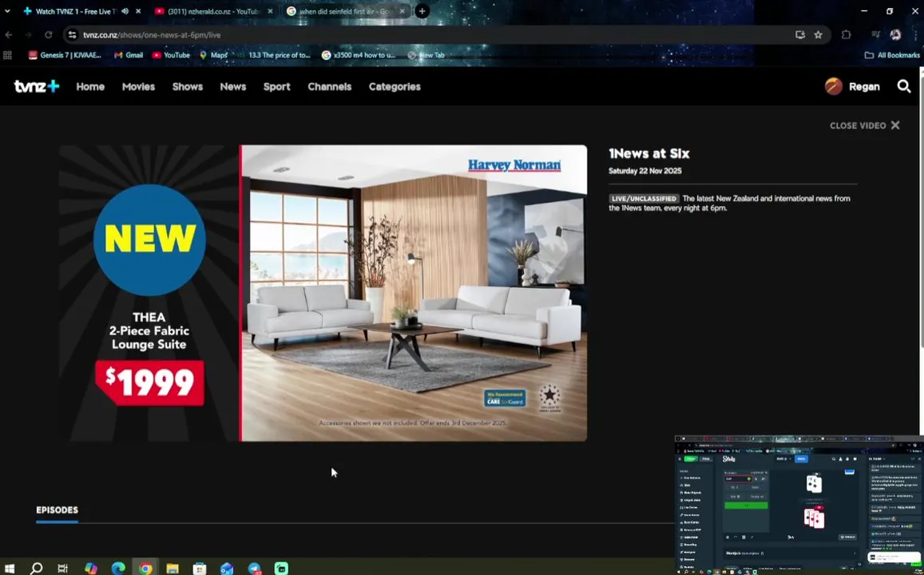Open a new tab with plus button
The image size is (924, 575).
422,11
